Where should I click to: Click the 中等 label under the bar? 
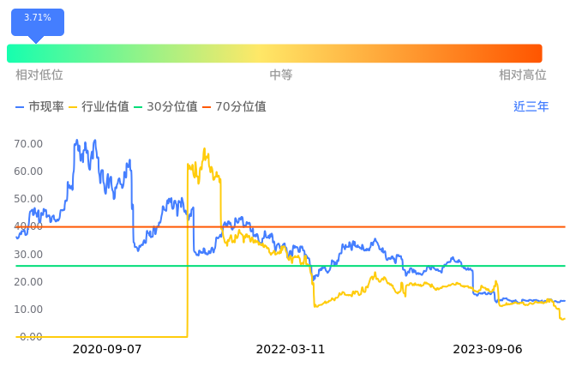[x=281, y=75]
